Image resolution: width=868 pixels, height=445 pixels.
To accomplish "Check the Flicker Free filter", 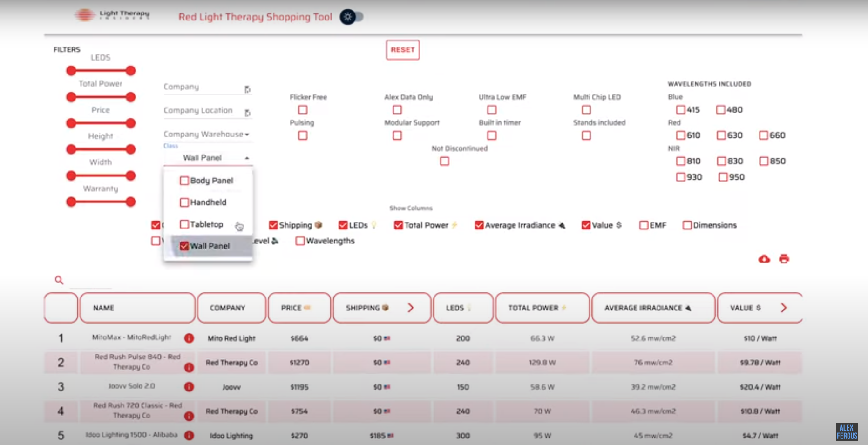I will (x=303, y=110).
